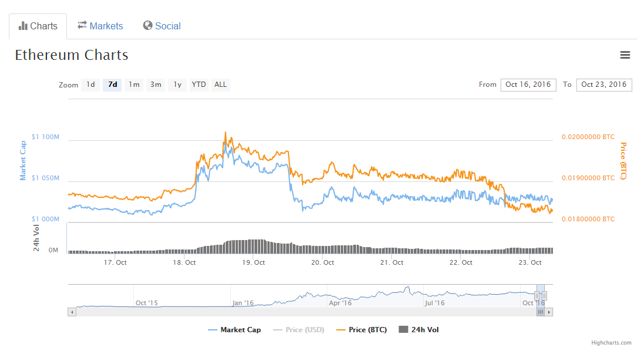Set zoom range to 1d
This screenshot has width=644, height=351.
pyautogui.click(x=90, y=85)
